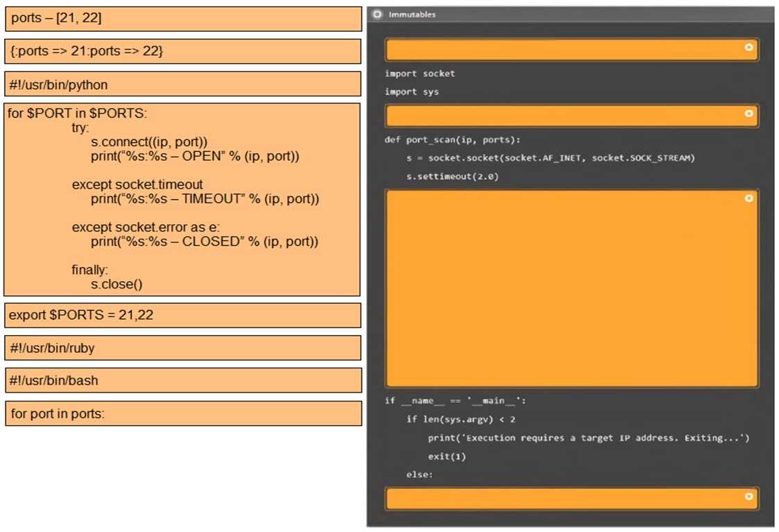
Task: Click the if __name__ == '__main__' line
Action: coord(451,400)
